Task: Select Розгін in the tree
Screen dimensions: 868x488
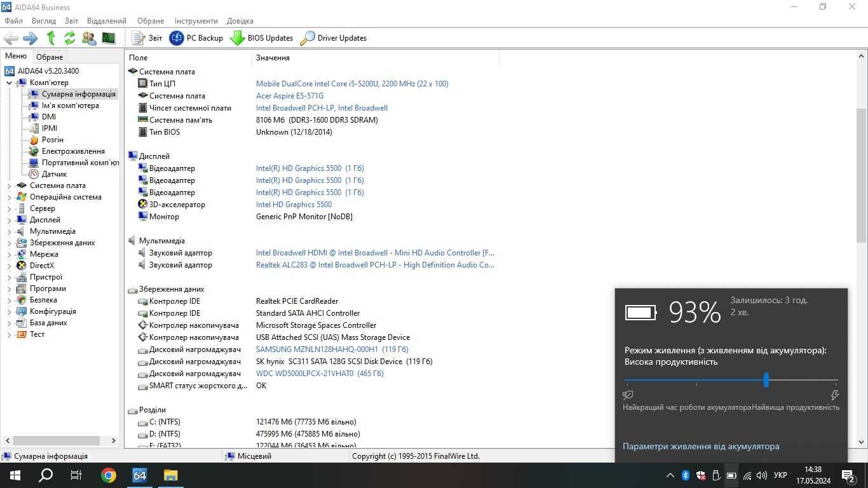Action: pyautogui.click(x=53, y=140)
